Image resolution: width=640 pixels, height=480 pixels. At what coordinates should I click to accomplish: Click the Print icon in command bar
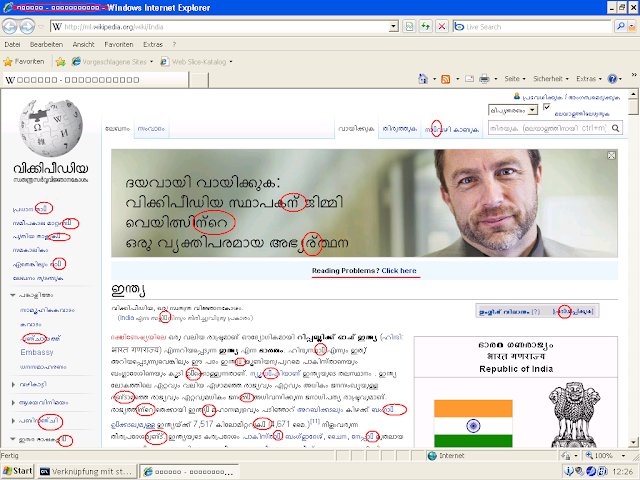coord(484,79)
